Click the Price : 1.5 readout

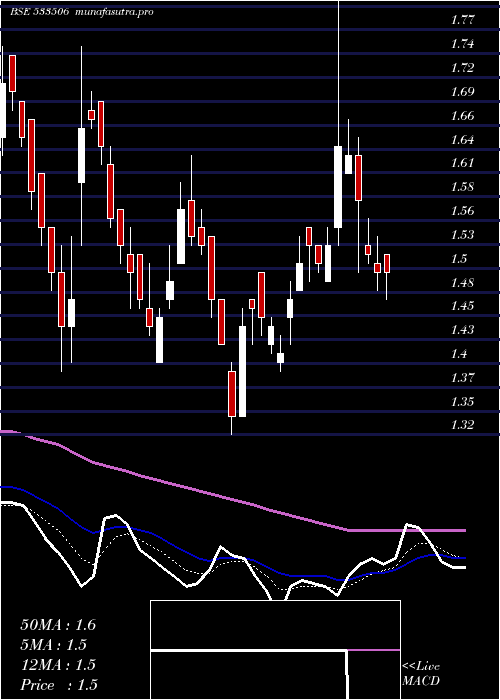coord(59,684)
